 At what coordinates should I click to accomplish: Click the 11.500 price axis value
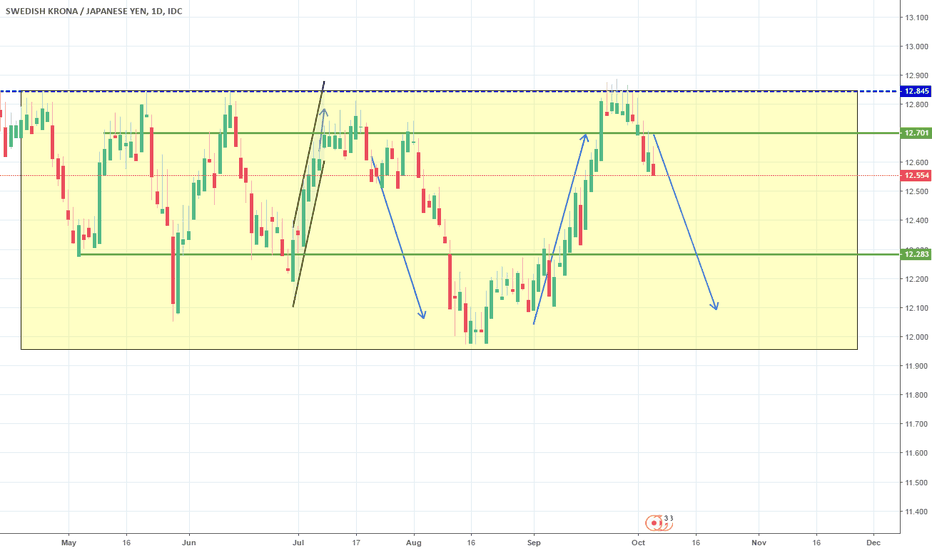click(x=917, y=483)
